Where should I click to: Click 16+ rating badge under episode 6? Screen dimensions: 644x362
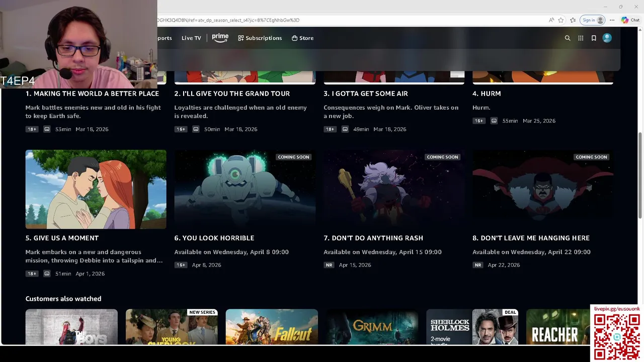coord(181,265)
